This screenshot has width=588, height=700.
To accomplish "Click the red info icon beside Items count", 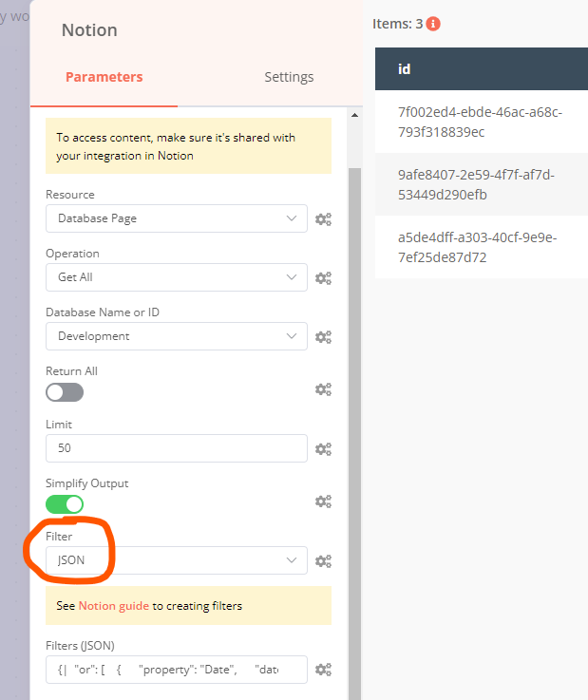I will 433,24.
